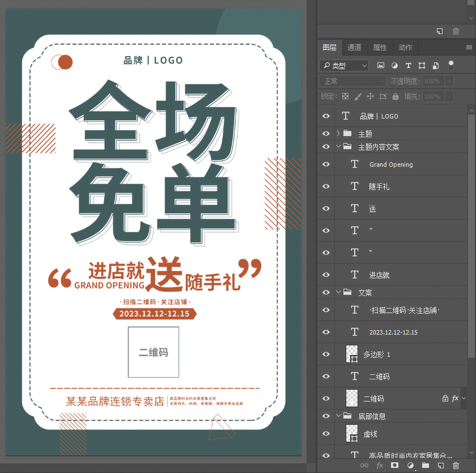Open the 不透明度 opacity slider dropdown
The image size is (476, 473).
click(x=449, y=81)
